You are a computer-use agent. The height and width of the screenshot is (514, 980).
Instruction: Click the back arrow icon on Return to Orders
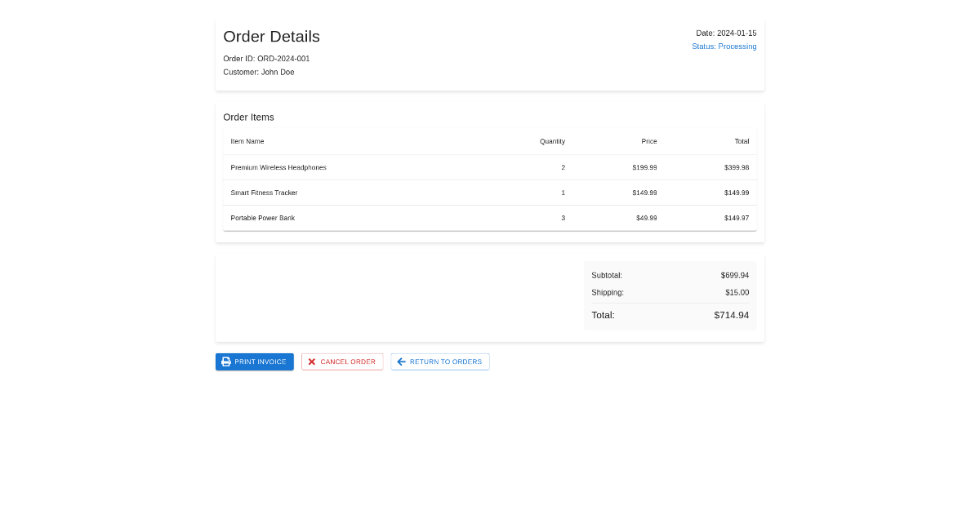point(401,361)
